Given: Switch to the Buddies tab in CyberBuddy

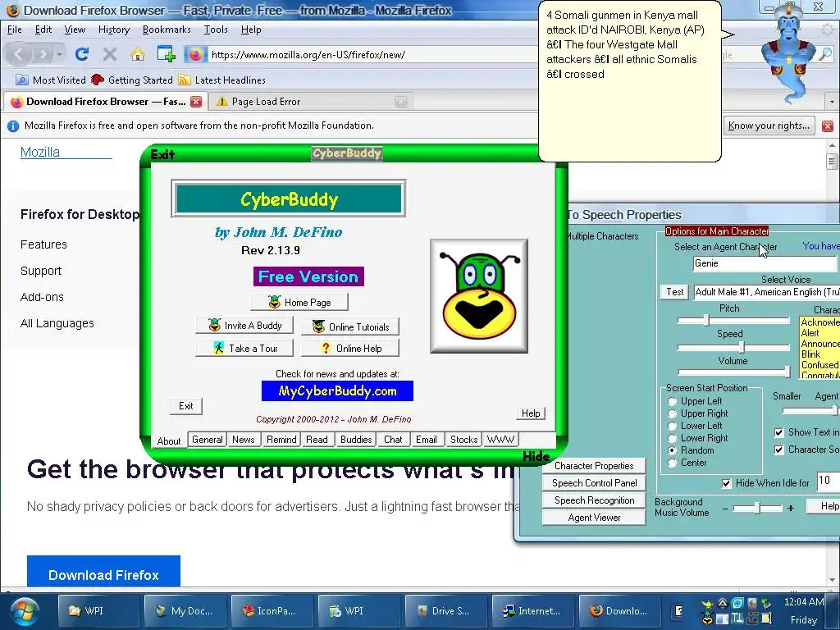Looking at the screenshot, I should pyautogui.click(x=356, y=440).
